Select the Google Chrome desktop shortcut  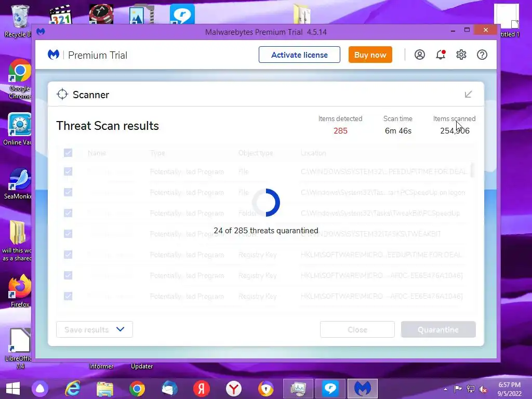19,79
